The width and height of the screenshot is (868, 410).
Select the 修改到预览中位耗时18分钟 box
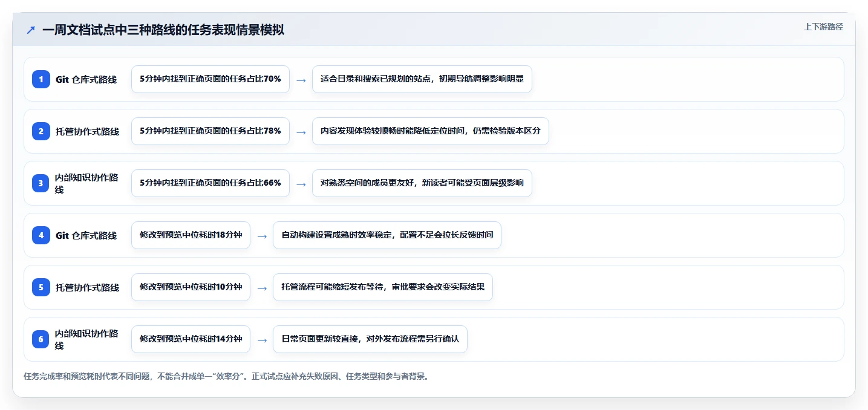click(x=191, y=235)
